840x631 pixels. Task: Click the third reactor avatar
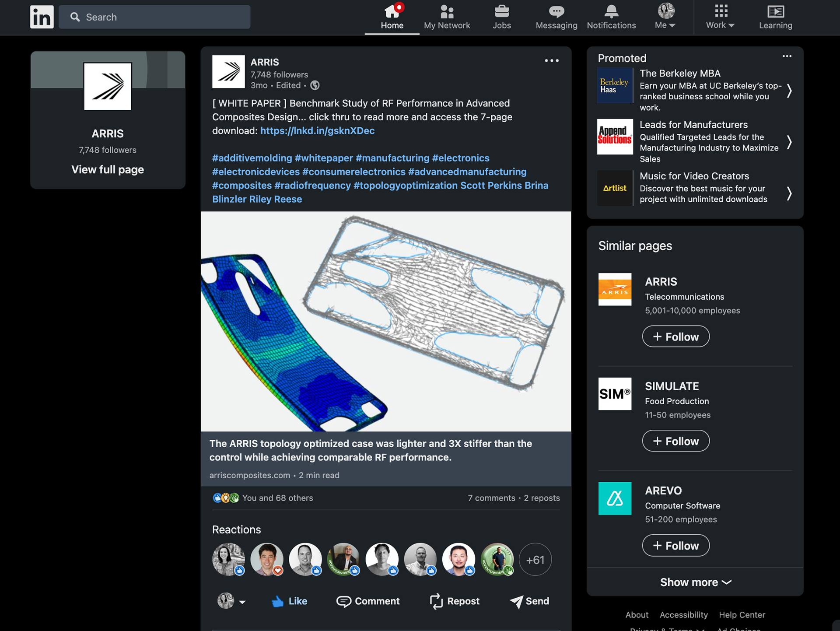(x=305, y=559)
